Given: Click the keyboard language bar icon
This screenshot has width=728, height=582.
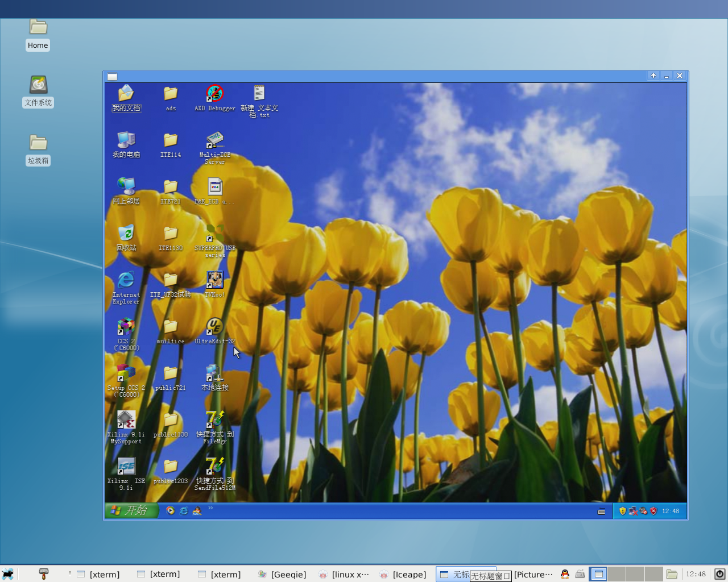Looking at the screenshot, I should [x=602, y=512].
